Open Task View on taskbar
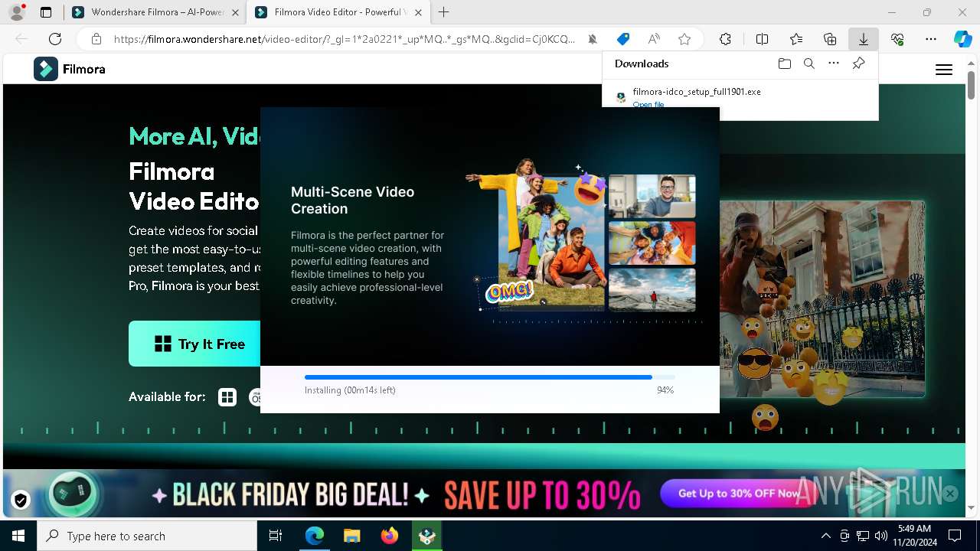 pos(276,536)
